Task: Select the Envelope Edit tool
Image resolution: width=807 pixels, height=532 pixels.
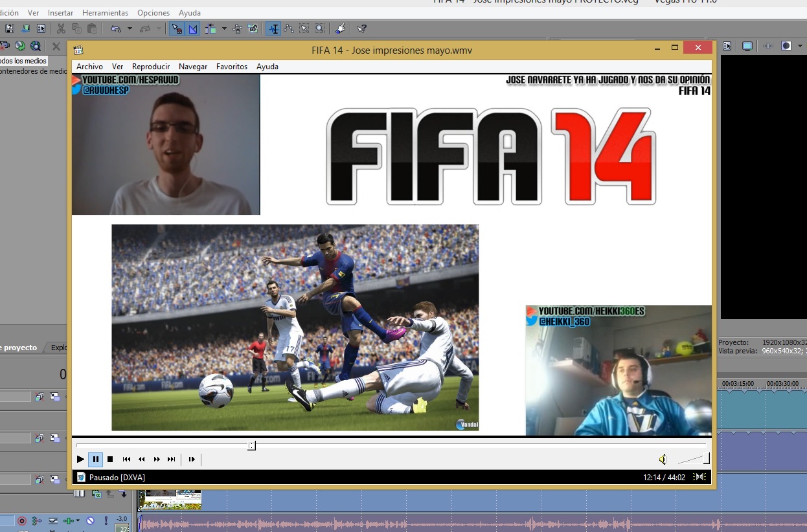Action: pyautogui.click(x=289, y=28)
